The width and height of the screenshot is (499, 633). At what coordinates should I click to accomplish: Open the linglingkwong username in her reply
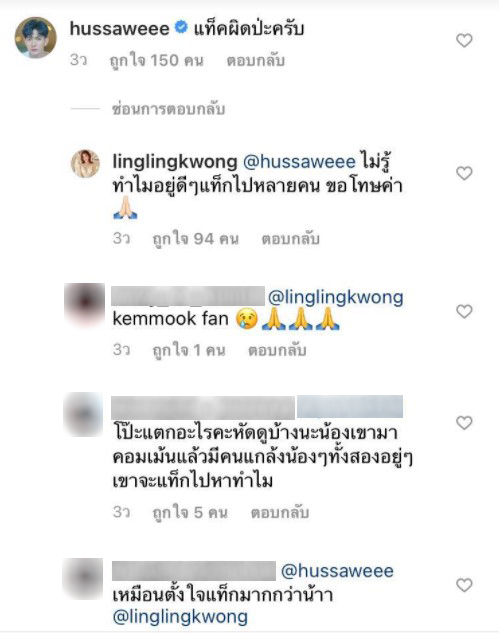point(175,162)
